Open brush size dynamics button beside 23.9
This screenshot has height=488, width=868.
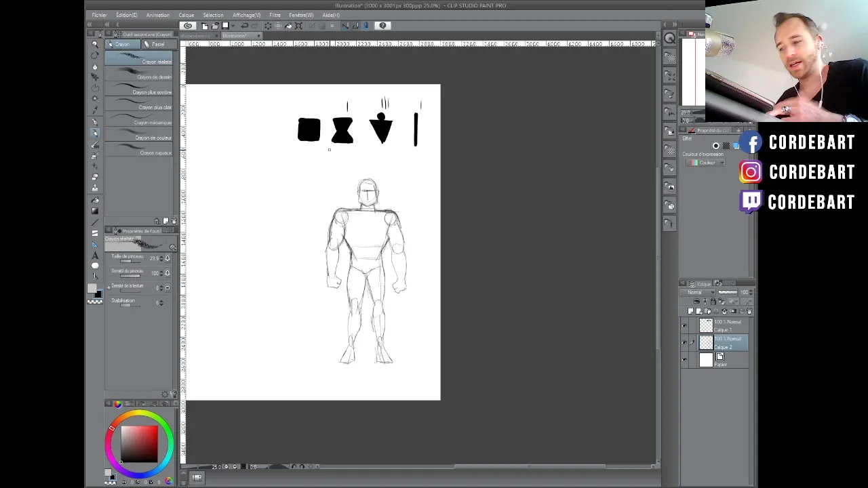[167, 258]
